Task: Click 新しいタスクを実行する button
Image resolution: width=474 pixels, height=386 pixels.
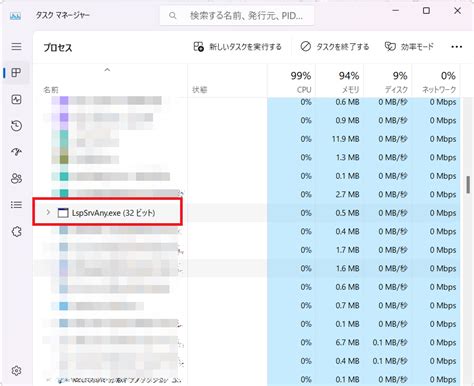Action: click(237, 47)
